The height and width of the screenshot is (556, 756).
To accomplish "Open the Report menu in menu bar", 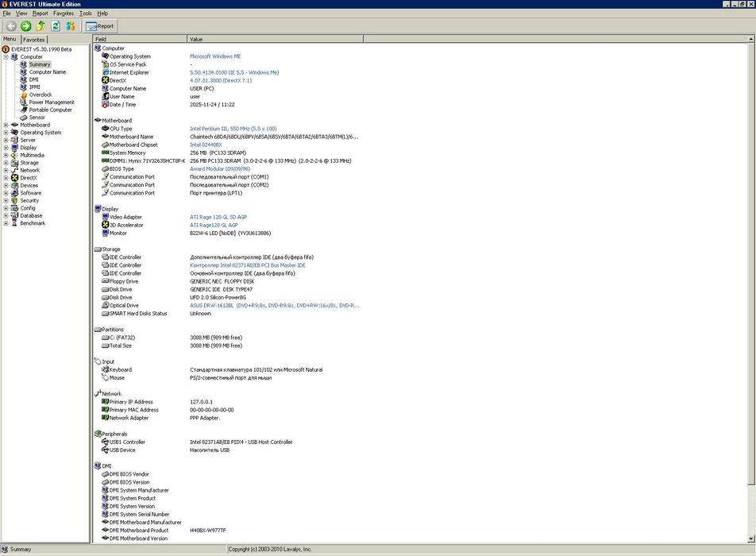I will coord(40,14).
